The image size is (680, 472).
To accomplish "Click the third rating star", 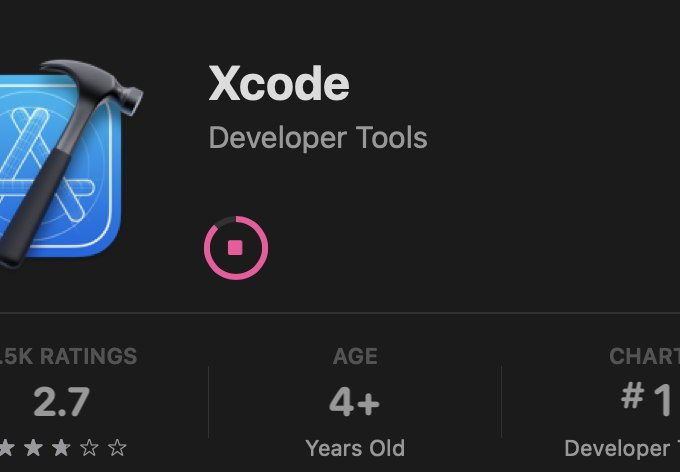I will point(62,447).
